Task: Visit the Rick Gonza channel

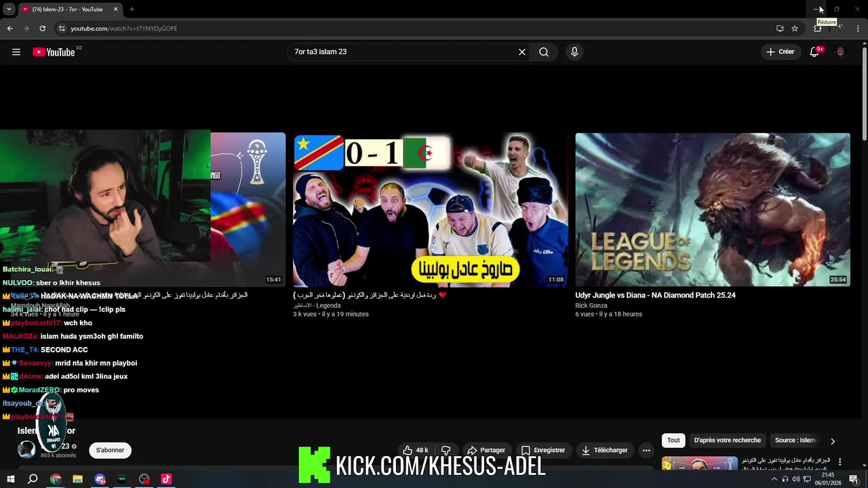Action: [591, 306]
